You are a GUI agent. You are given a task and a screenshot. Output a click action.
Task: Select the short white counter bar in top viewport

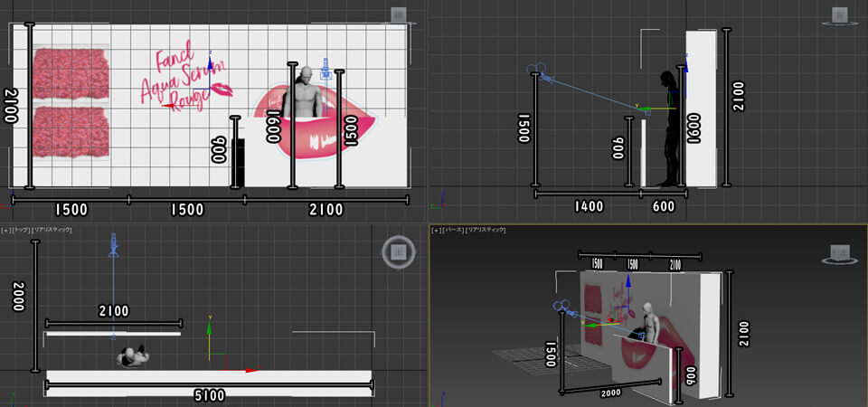114,334
